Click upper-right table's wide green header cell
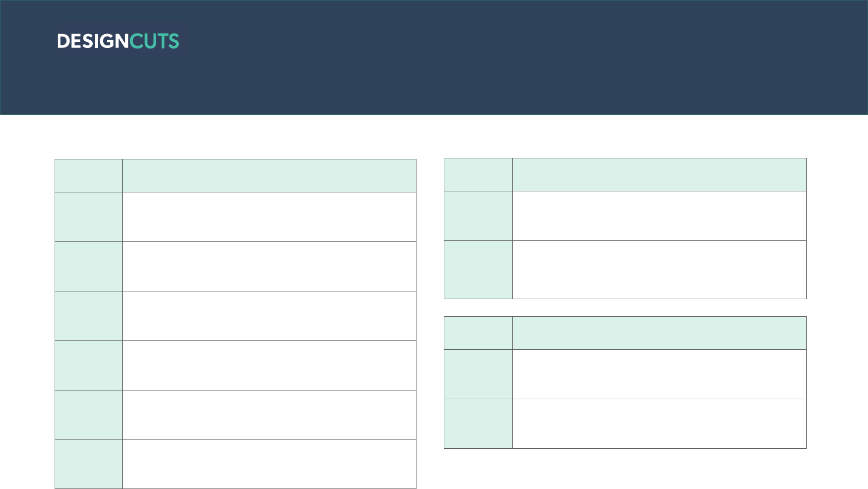 click(x=659, y=175)
